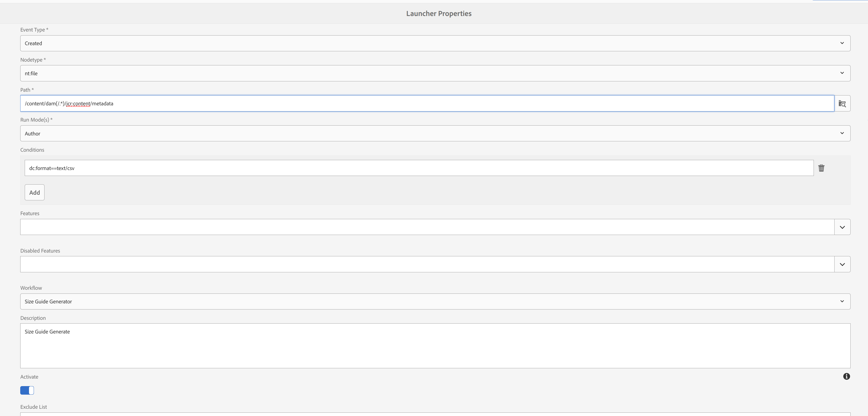Delete the dc:format condition with trash icon
This screenshot has height=416, width=868.
pyautogui.click(x=821, y=168)
